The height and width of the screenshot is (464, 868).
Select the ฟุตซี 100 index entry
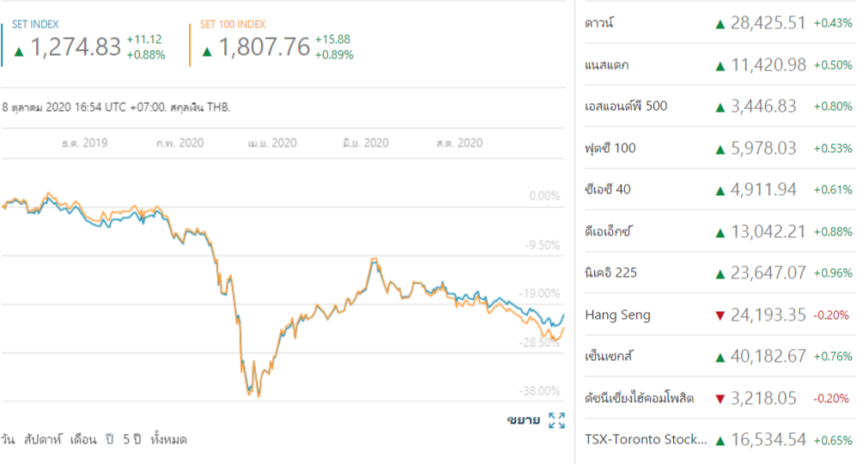click(x=610, y=148)
